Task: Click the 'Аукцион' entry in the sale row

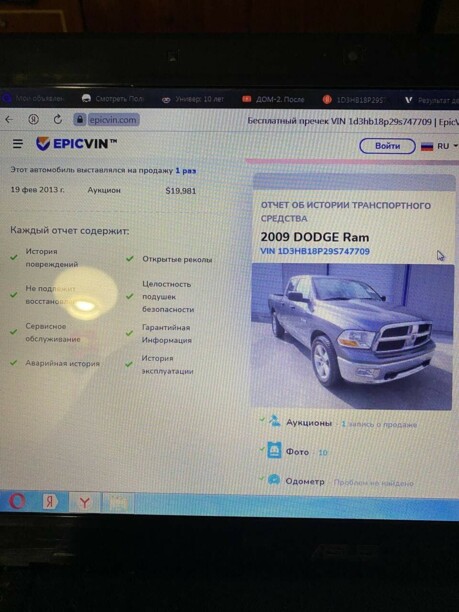Action: tap(104, 190)
